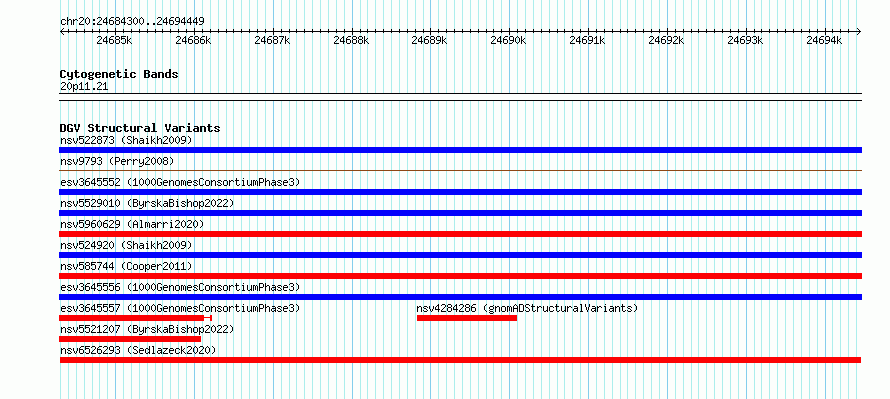Click the blue bar under nsv5529010

460,213
